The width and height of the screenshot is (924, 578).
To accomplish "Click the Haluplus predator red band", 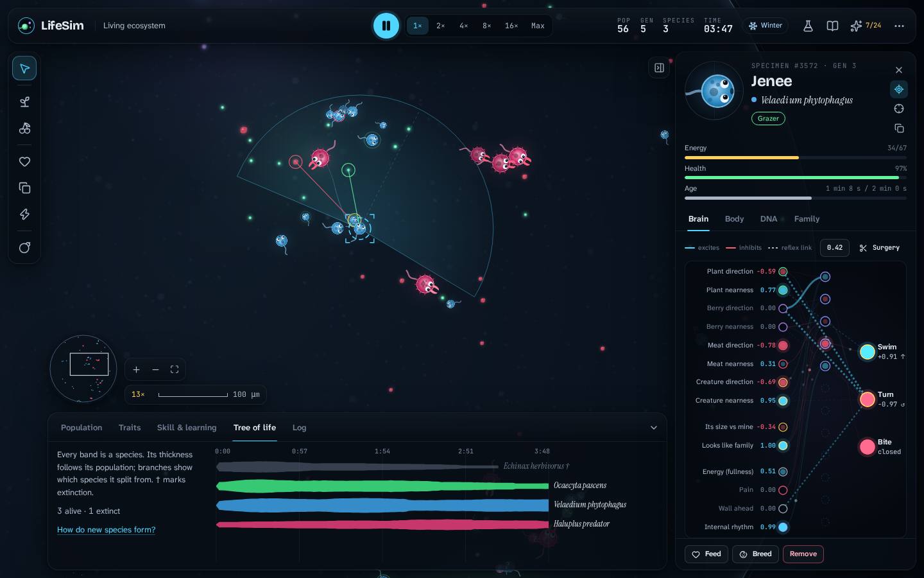I will (383, 525).
